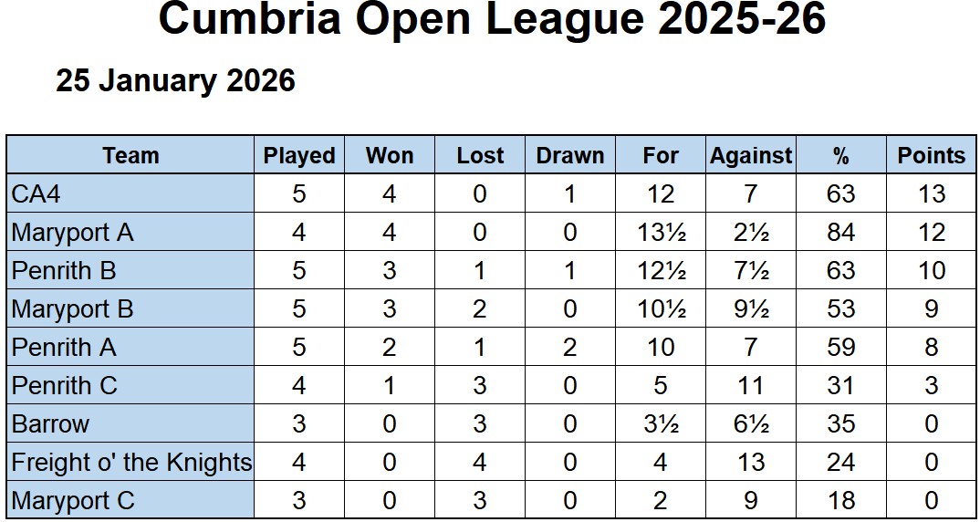The image size is (980, 522).
Task: Select the Points column header
Action: (x=931, y=155)
